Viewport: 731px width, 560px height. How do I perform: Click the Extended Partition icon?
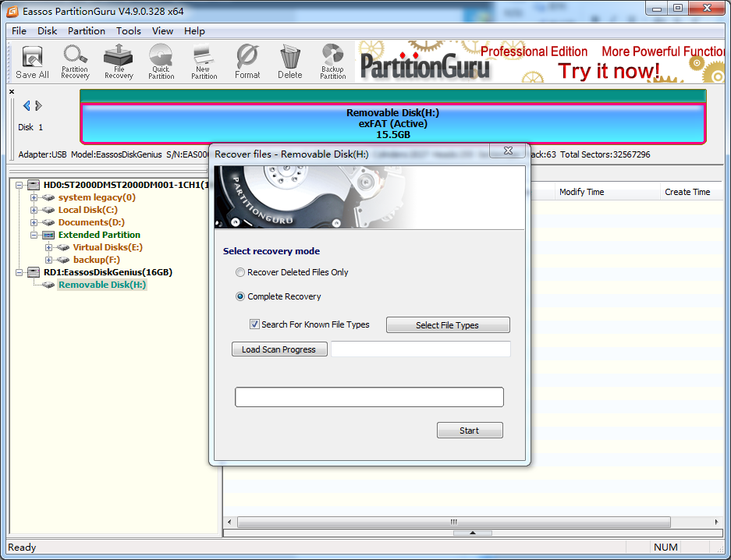[48, 235]
